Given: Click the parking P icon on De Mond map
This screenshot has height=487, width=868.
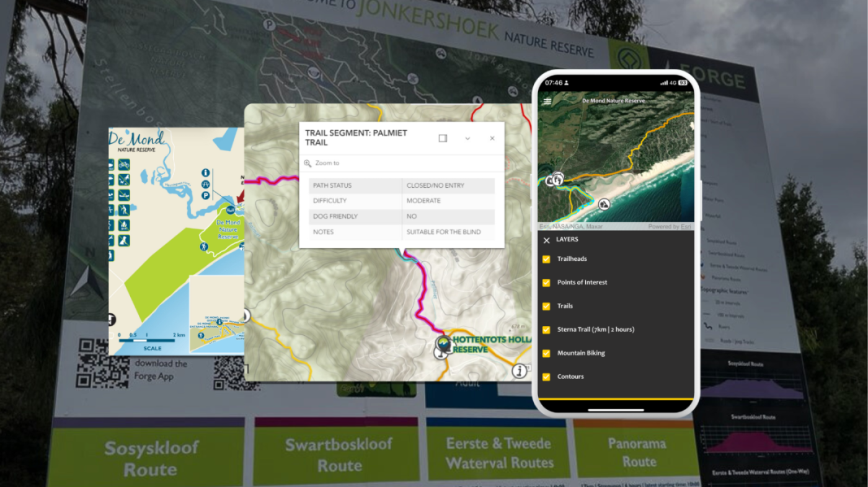Looking at the screenshot, I should 205,195.
